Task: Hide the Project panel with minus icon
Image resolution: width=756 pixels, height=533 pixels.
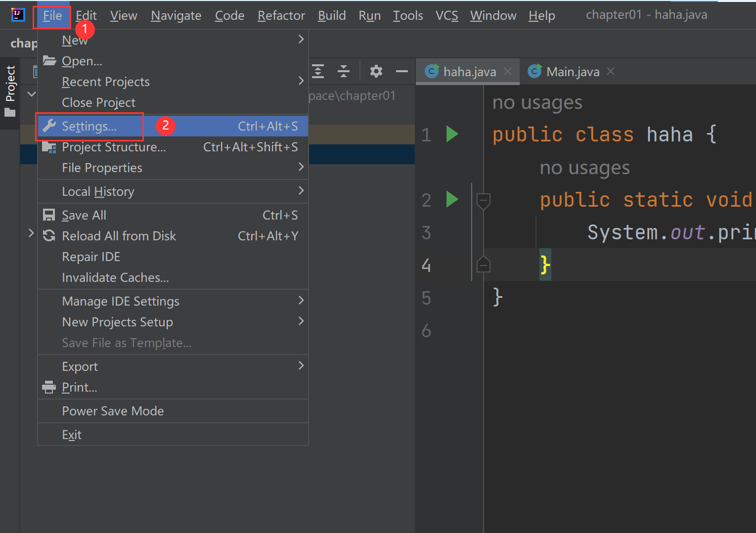Action: [402, 72]
